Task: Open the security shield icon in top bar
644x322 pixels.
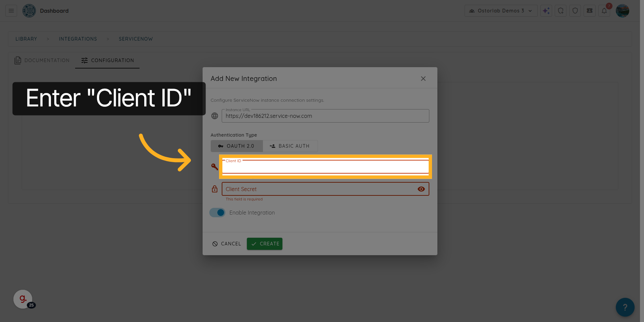Action: pyautogui.click(x=575, y=10)
